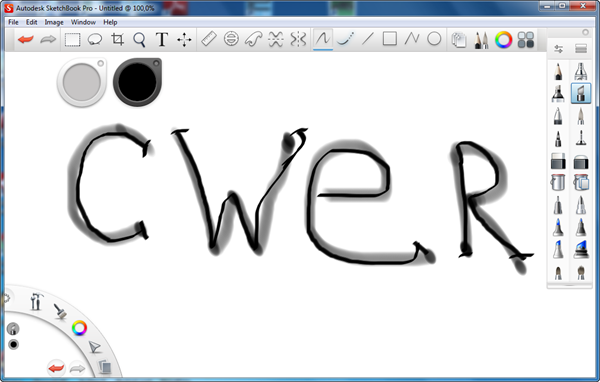Screen dimensions: 600x382
Task: Open the Help menu
Action: pos(110,22)
